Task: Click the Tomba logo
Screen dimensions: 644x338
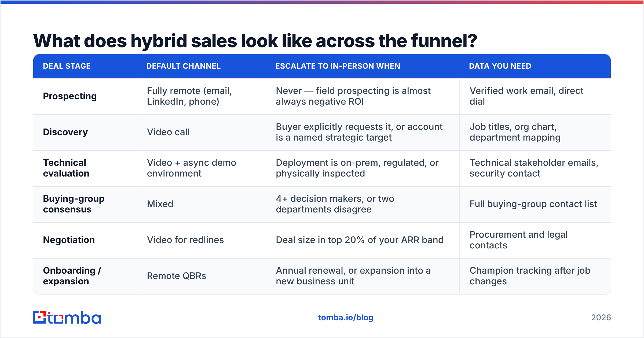Action: click(67, 317)
